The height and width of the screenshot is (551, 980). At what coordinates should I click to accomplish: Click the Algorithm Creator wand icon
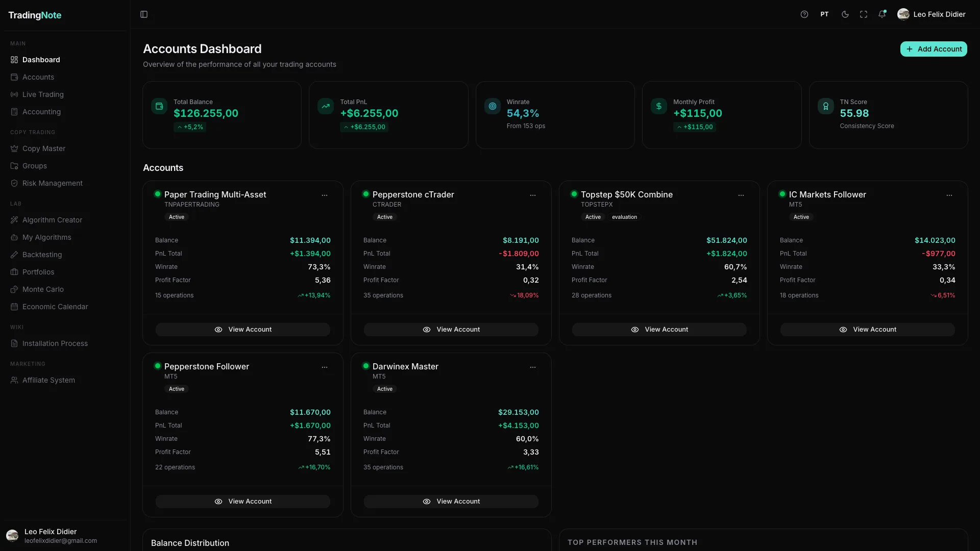click(14, 220)
